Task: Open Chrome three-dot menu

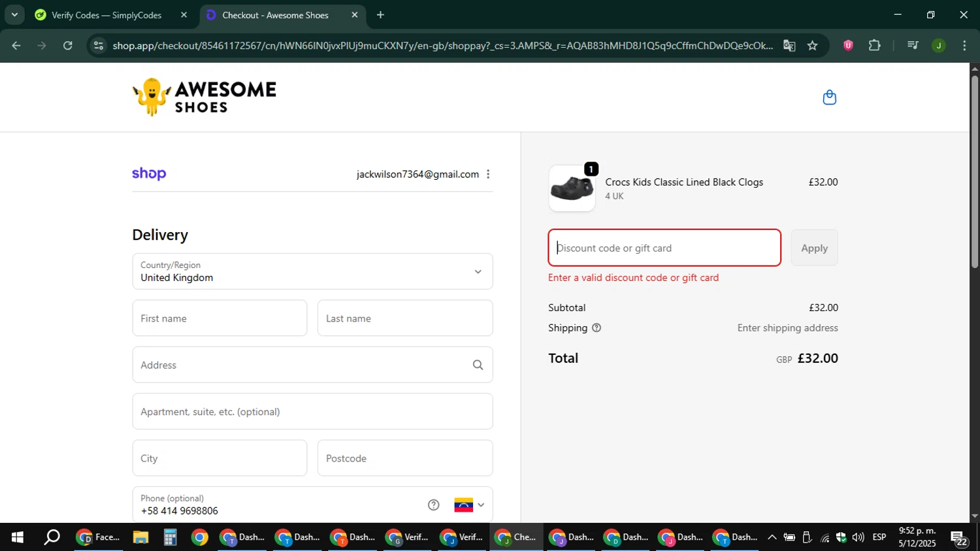Action: pos(964,45)
